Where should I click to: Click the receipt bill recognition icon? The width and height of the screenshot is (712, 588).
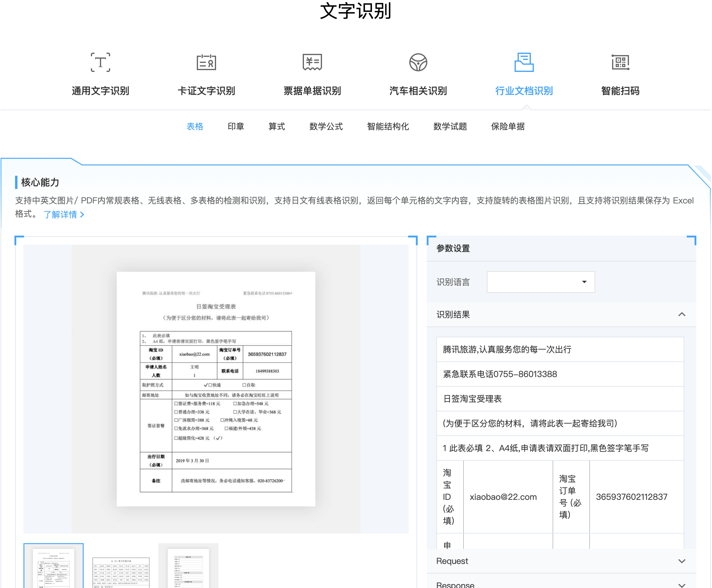pos(312,62)
